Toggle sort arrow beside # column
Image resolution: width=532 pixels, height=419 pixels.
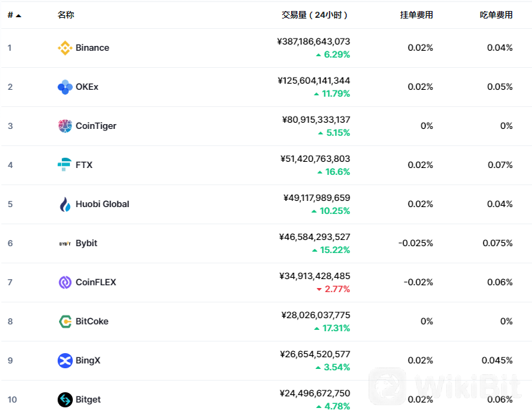tap(19, 15)
